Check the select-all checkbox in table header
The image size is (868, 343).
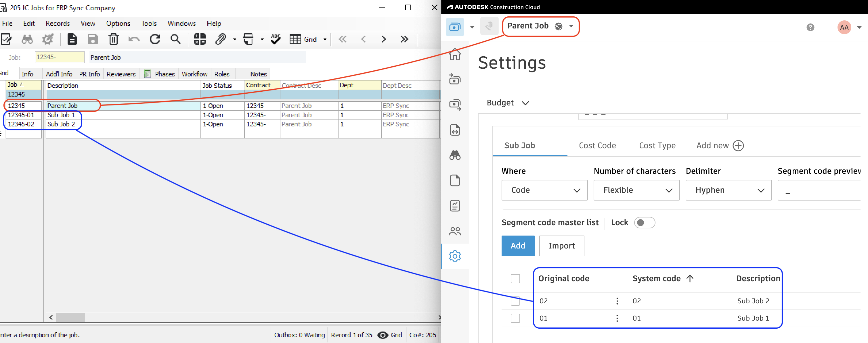point(515,279)
